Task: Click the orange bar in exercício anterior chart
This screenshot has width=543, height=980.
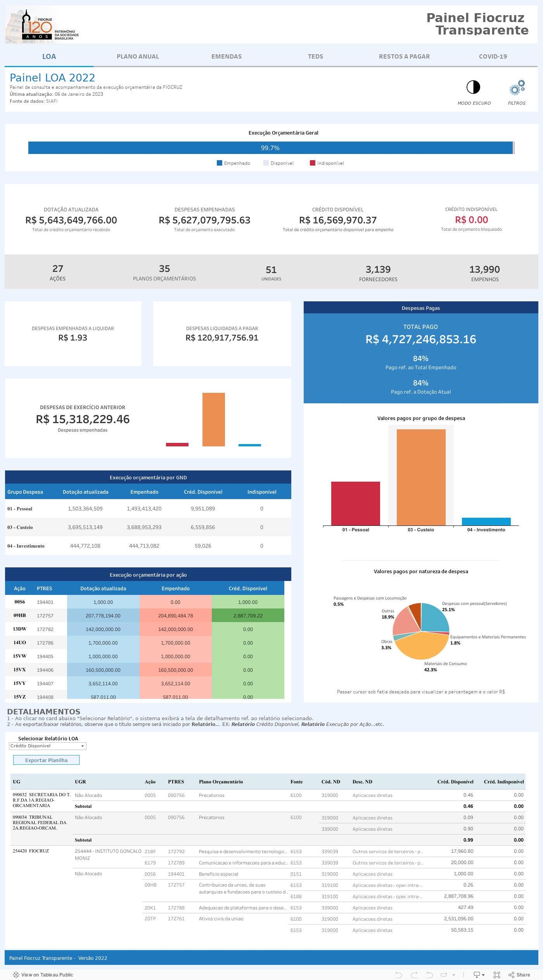Action: coord(214,420)
